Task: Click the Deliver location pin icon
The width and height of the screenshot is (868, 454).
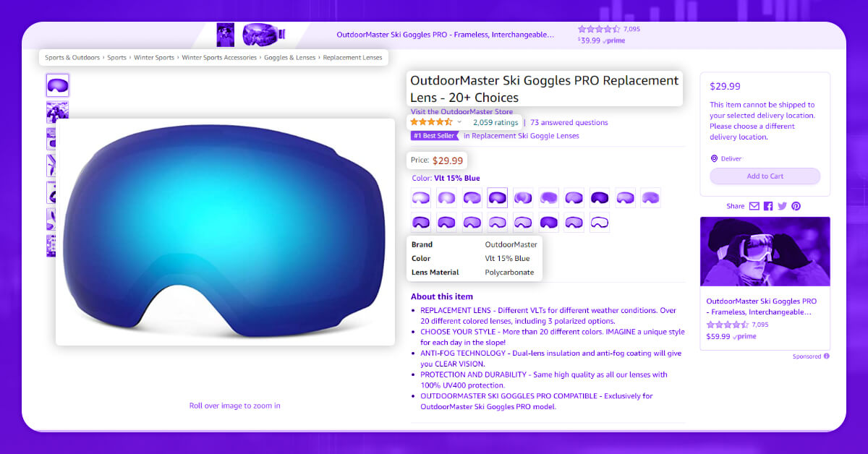Action: (x=714, y=158)
